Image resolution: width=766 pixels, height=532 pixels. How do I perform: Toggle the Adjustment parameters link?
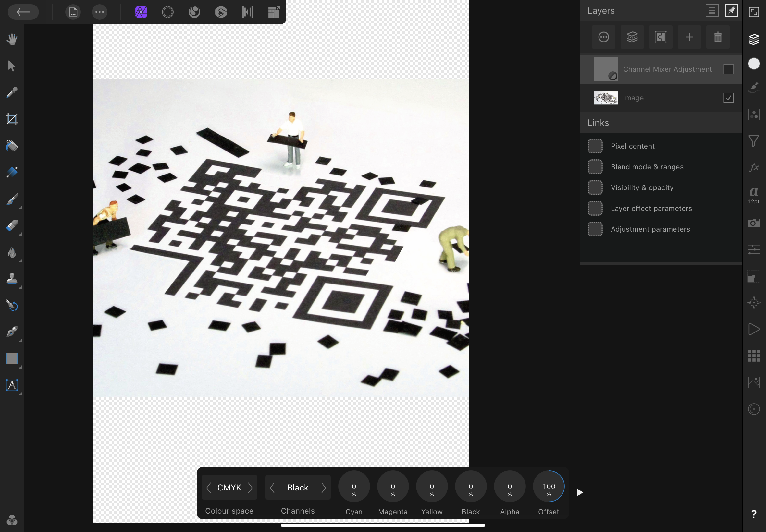pos(595,229)
